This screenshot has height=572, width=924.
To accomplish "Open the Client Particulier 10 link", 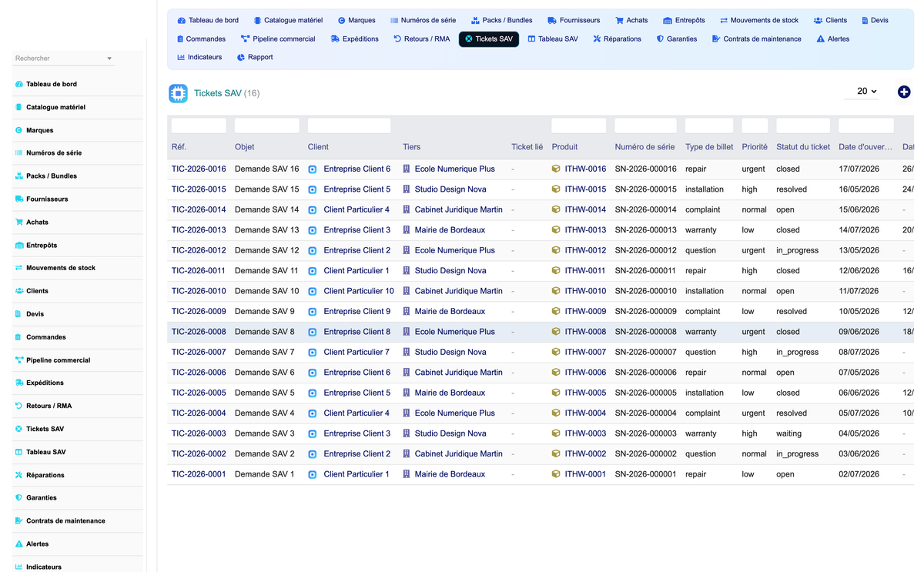I will point(359,291).
